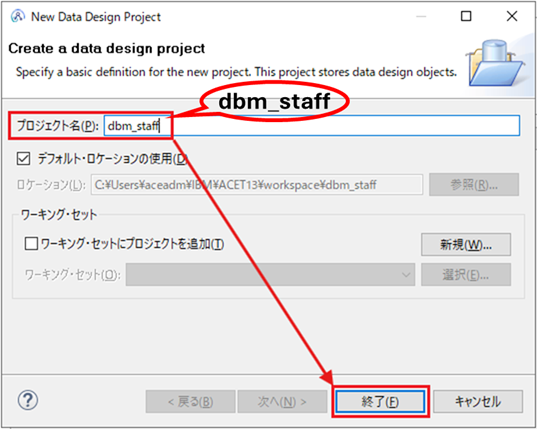Image resolution: width=537 pixels, height=429 pixels.
Task: Uncheck デフォルト・ロケーションの使用 checkbox
Action: (x=23, y=159)
